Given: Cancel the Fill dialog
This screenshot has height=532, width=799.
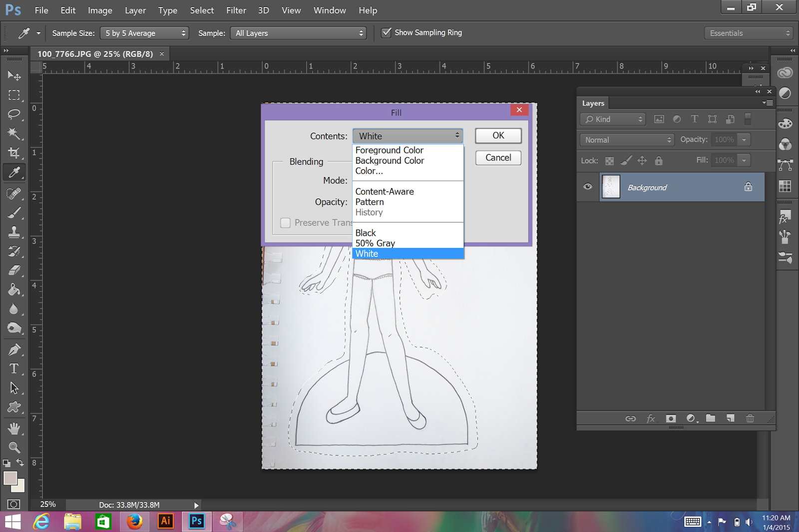Looking at the screenshot, I should coord(498,158).
